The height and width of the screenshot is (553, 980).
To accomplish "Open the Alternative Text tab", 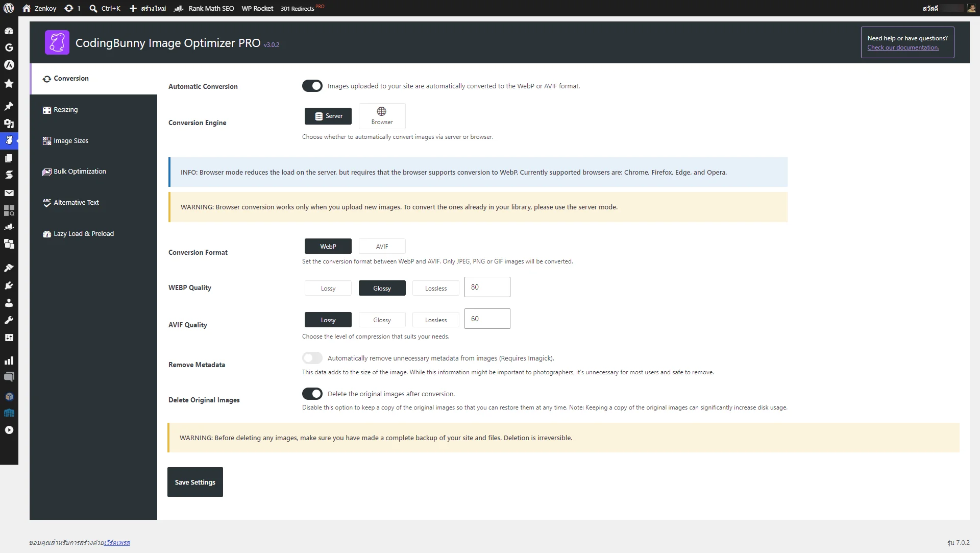I will click(93, 203).
